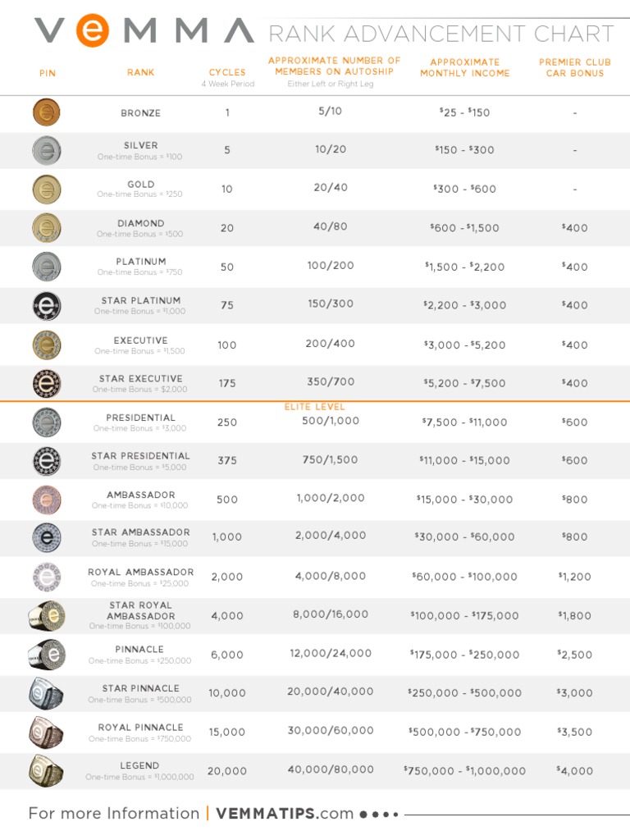Select the Diamond rank name text
The image size is (630, 840).
pos(140,223)
